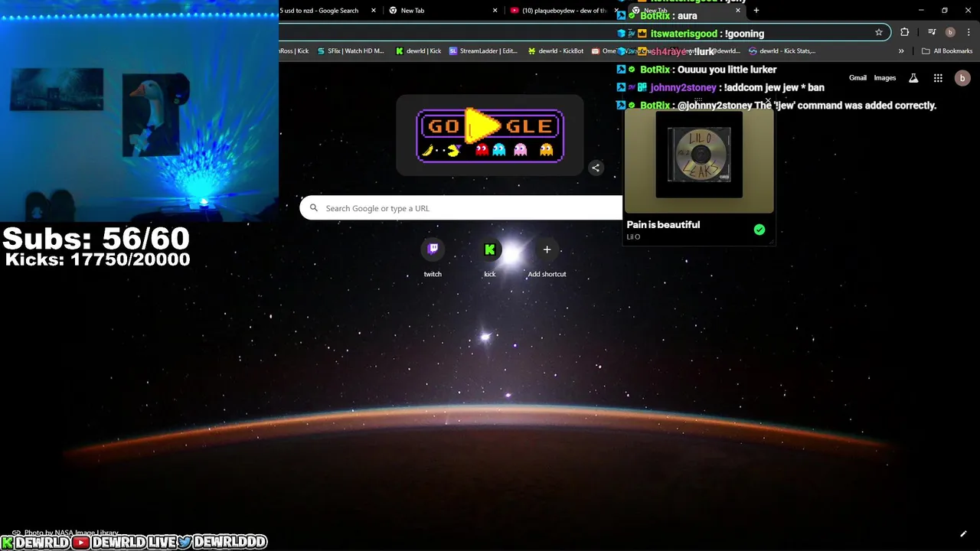The width and height of the screenshot is (980, 551).
Task: Click the Kick logo beside DEWRLD banner
Action: (7, 542)
